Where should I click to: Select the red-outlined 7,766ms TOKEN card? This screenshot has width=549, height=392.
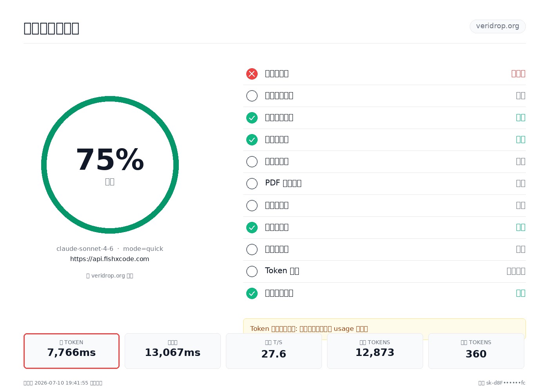71,351
